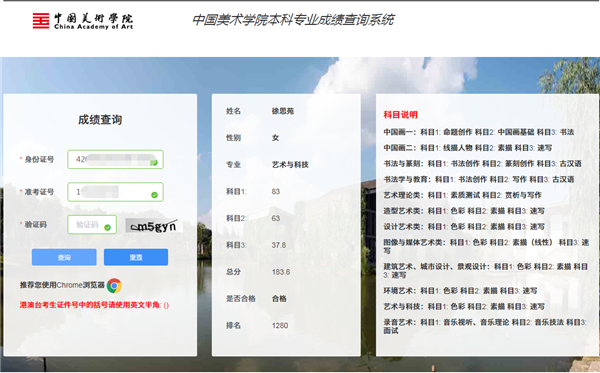The image size is (600, 373).
Task: Click the 重置 reset button
Action: [136, 257]
